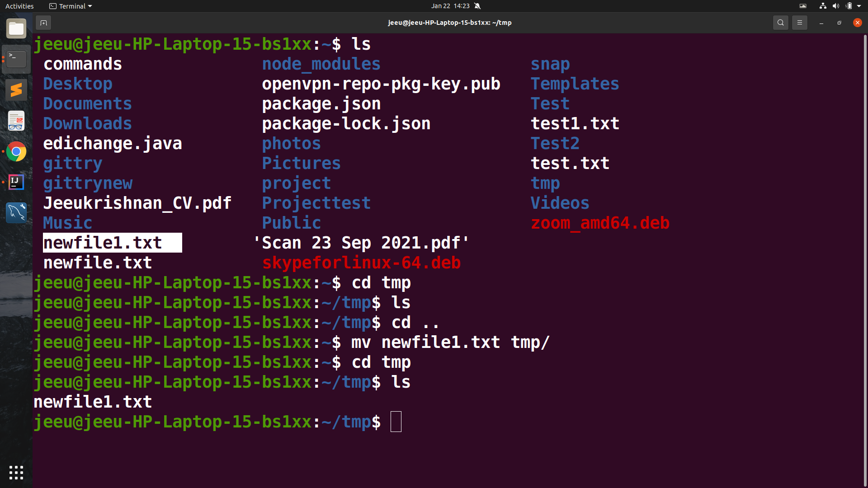Launch IntelliJ IDEA from the dock
Screen dimensions: 868x488
[16, 182]
